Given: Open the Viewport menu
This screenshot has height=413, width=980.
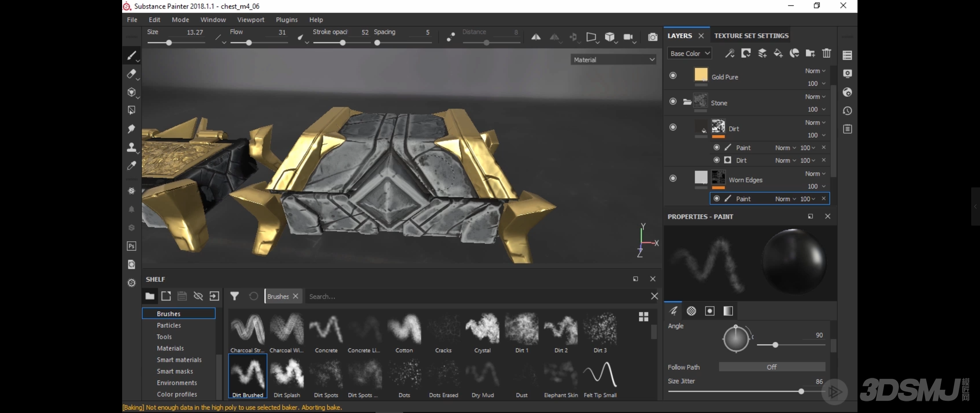Looking at the screenshot, I should click(x=251, y=20).
